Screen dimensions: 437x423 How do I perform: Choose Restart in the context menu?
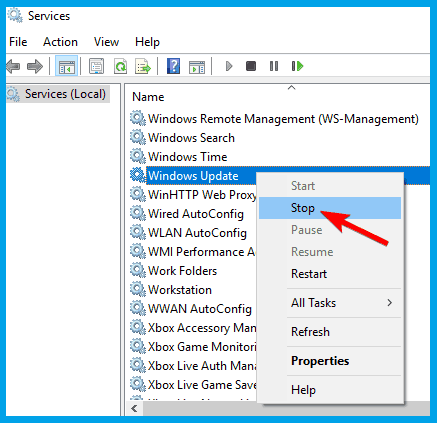tap(330, 274)
